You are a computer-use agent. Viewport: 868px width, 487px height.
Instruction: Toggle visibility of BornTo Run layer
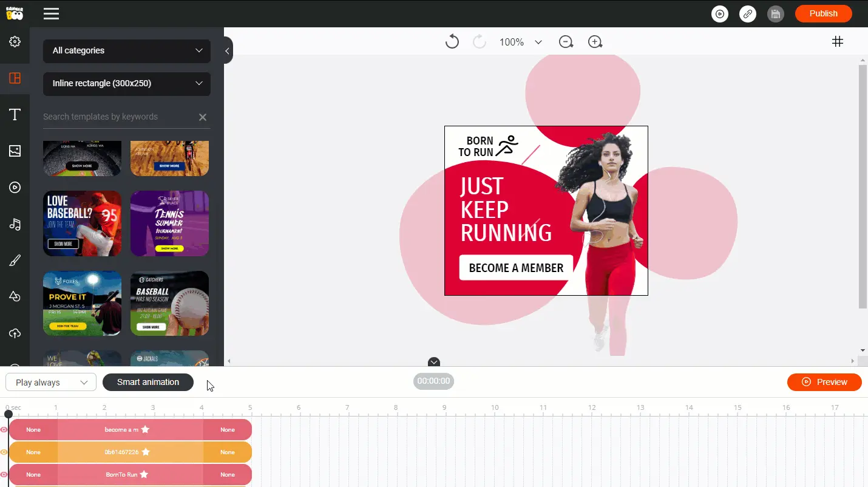(x=4, y=474)
